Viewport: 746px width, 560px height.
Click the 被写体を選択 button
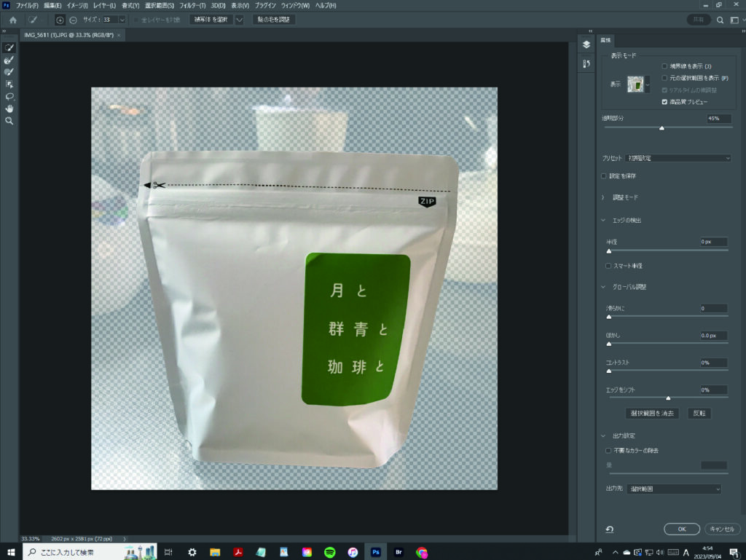pyautogui.click(x=211, y=20)
